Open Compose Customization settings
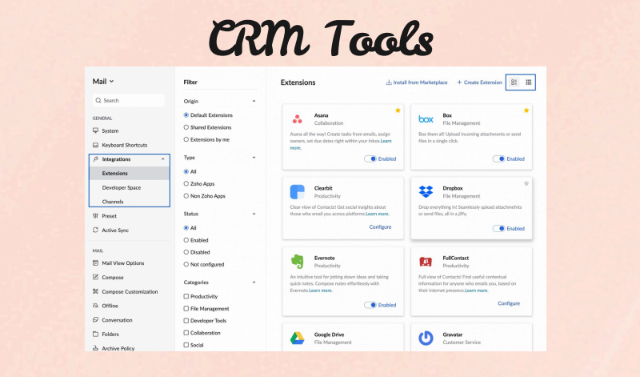 pos(129,292)
